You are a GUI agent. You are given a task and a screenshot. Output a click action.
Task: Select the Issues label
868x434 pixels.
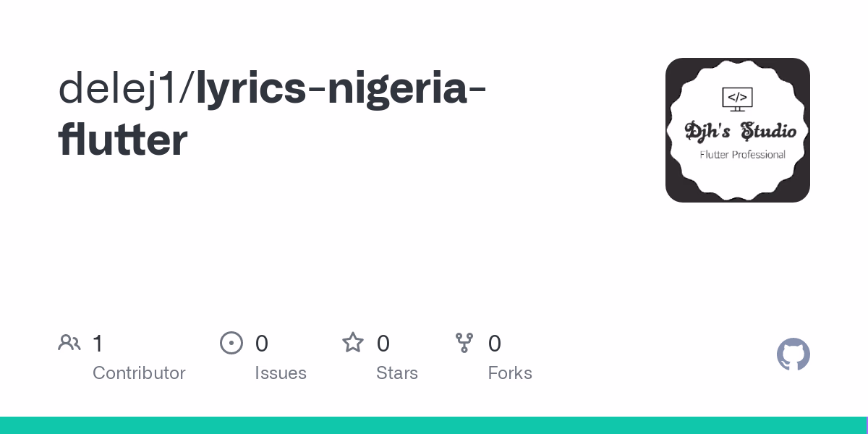point(281,373)
